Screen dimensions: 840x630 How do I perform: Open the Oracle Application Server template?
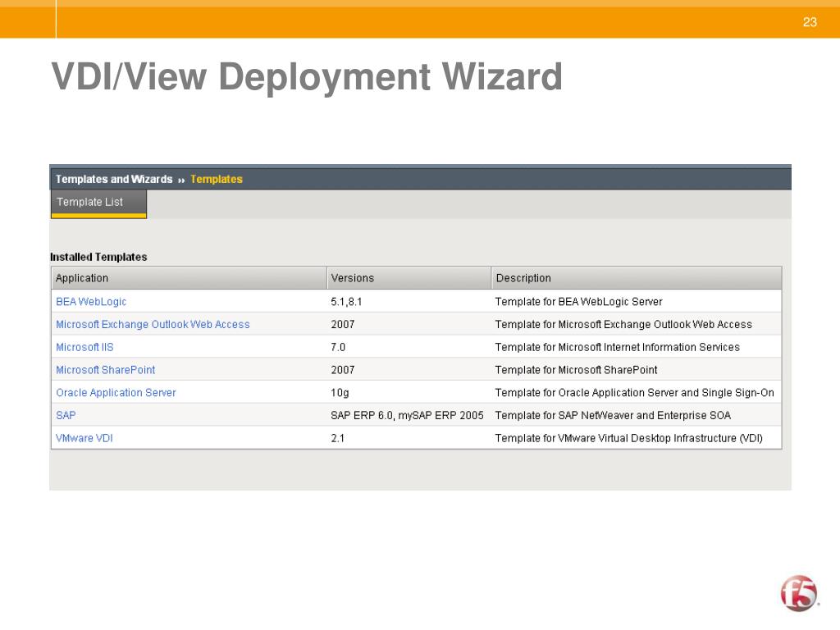click(116, 393)
